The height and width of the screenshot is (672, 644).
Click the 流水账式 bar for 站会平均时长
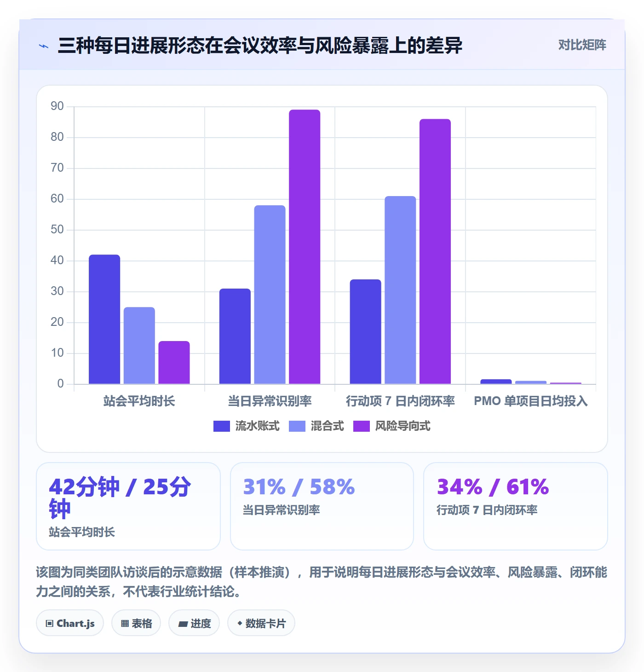104,319
